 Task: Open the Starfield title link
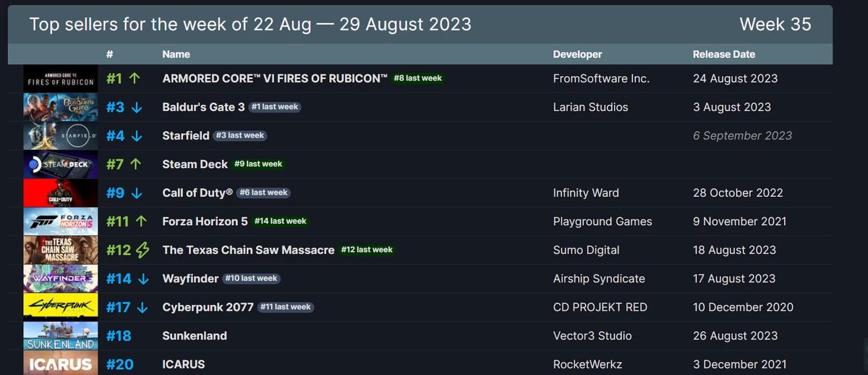[186, 135]
